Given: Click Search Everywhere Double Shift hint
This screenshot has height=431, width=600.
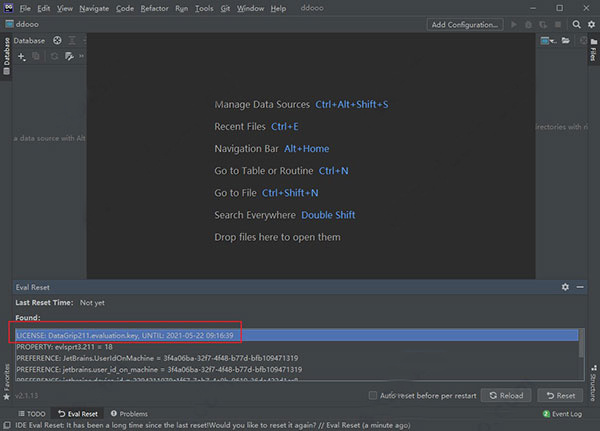Looking at the screenshot, I should click(x=285, y=215).
